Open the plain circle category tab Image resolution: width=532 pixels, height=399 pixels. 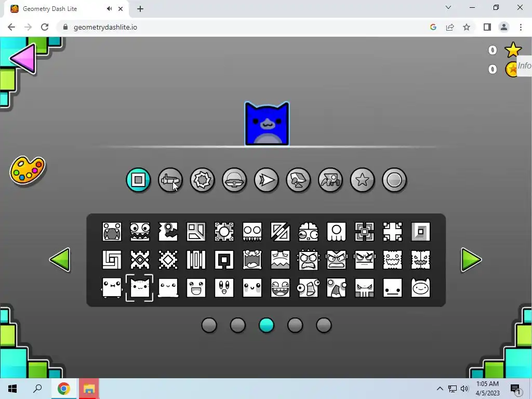394,180
